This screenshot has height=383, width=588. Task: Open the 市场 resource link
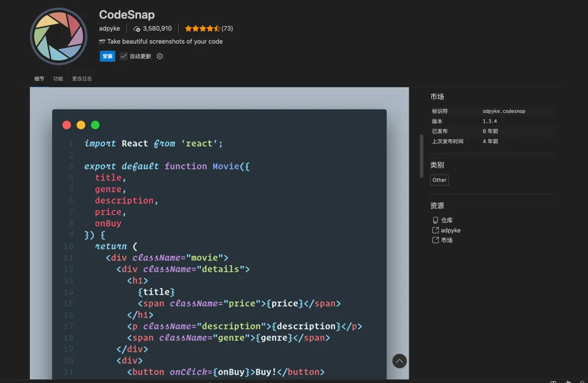point(446,240)
